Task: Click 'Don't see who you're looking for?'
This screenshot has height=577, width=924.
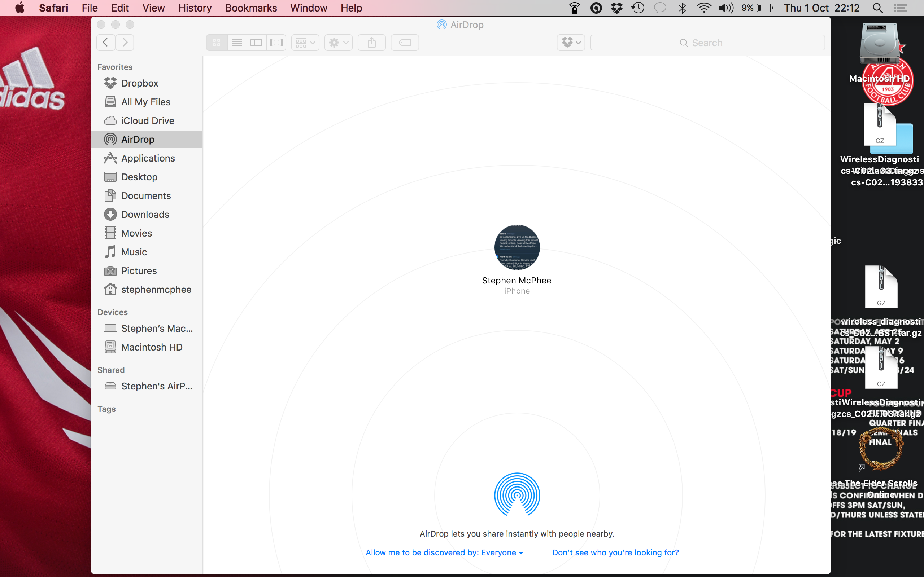Action: (615, 552)
